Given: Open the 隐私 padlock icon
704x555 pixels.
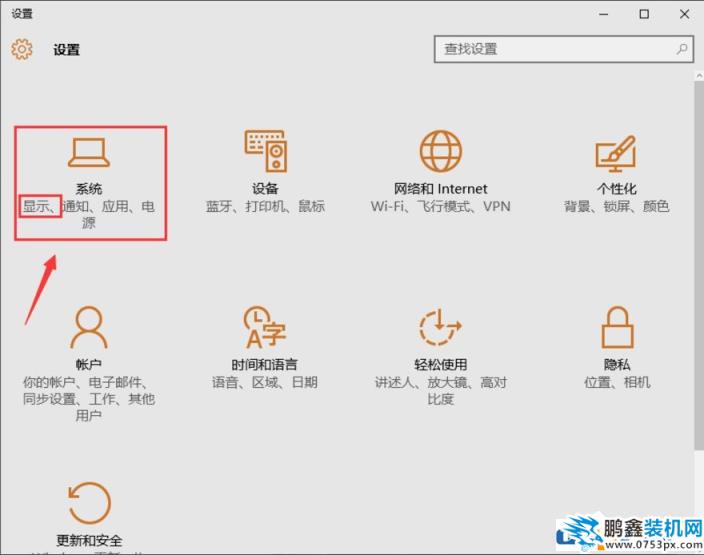Looking at the screenshot, I should pos(617,327).
